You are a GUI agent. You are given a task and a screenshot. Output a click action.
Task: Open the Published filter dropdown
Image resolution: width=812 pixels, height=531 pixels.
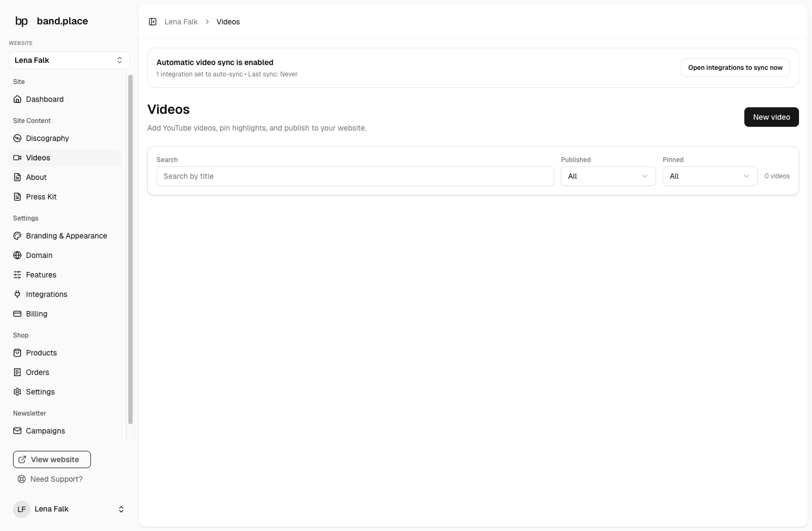[x=607, y=176]
